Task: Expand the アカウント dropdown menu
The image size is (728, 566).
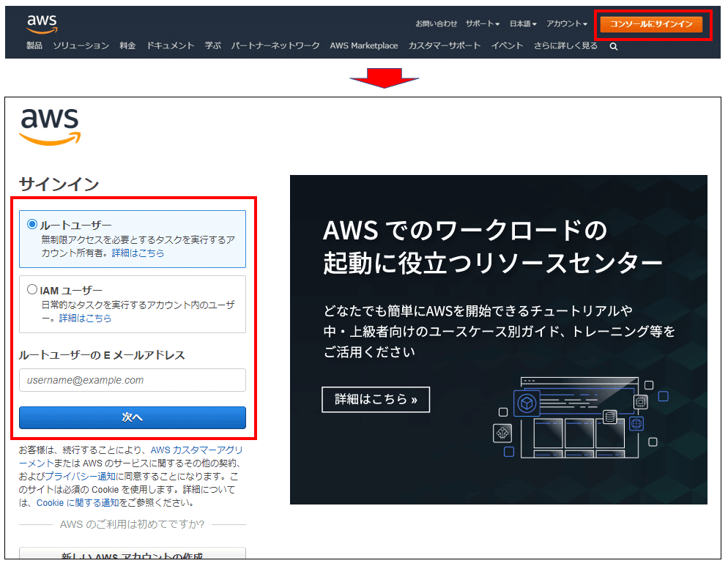Action: (x=566, y=23)
